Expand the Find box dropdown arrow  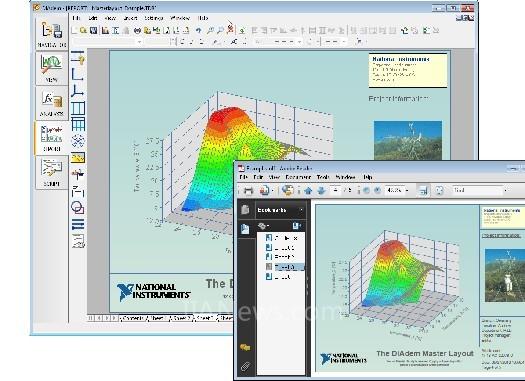click(506, 190)
